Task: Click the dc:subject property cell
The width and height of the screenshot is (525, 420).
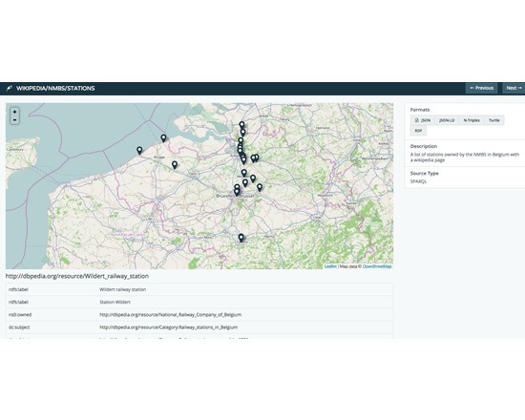Action: (x=20, y=327)
